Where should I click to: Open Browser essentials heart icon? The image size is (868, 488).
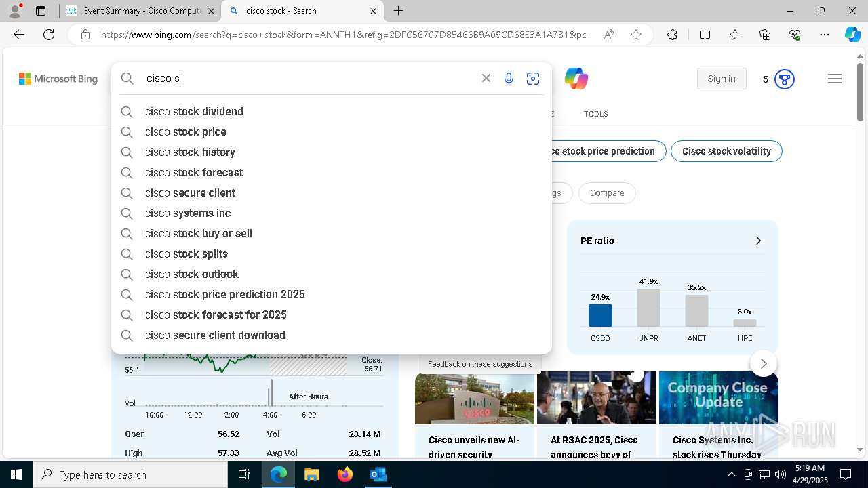coord(795,35)
